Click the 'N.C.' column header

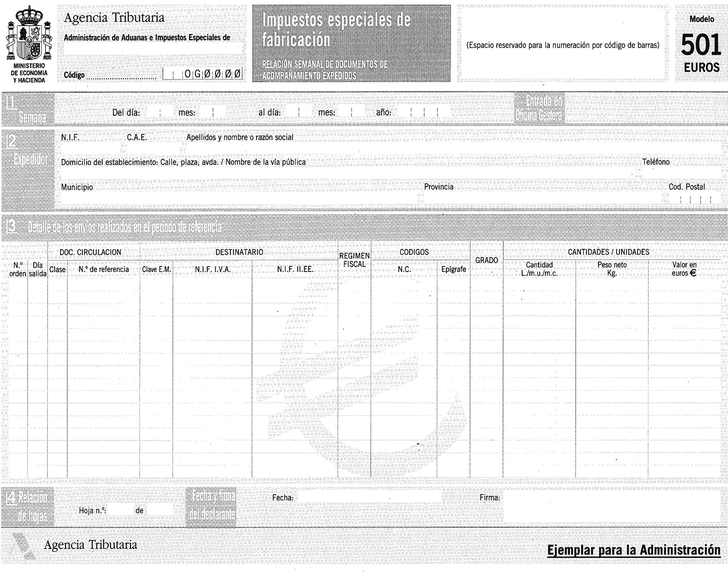pos(404,269)
